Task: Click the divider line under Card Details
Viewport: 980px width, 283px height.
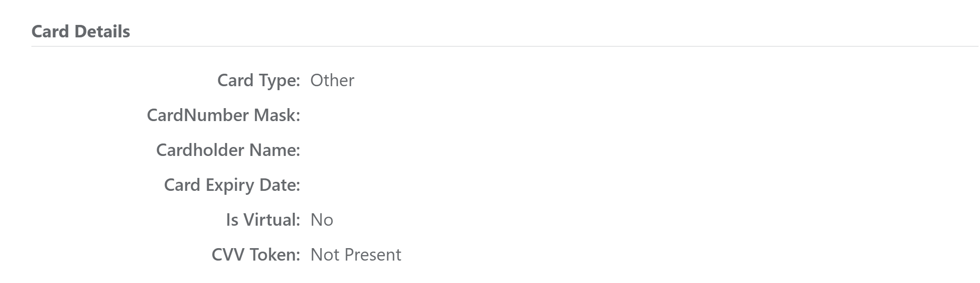Action: [x=504, y=46]
